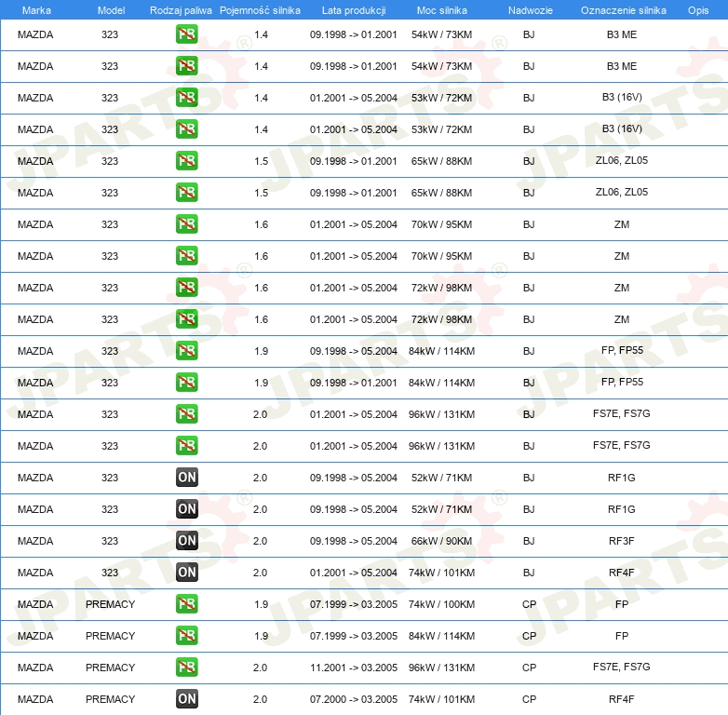Click the Pojemność silnika column header
This screenshot has width=728, height=715.
pyautogui.click(x=260, y=10)
